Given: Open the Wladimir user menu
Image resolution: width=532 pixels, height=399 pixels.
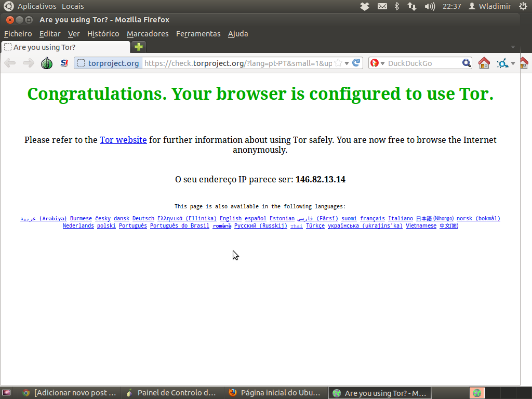Looking at the screenshot, I should [489, 6].
